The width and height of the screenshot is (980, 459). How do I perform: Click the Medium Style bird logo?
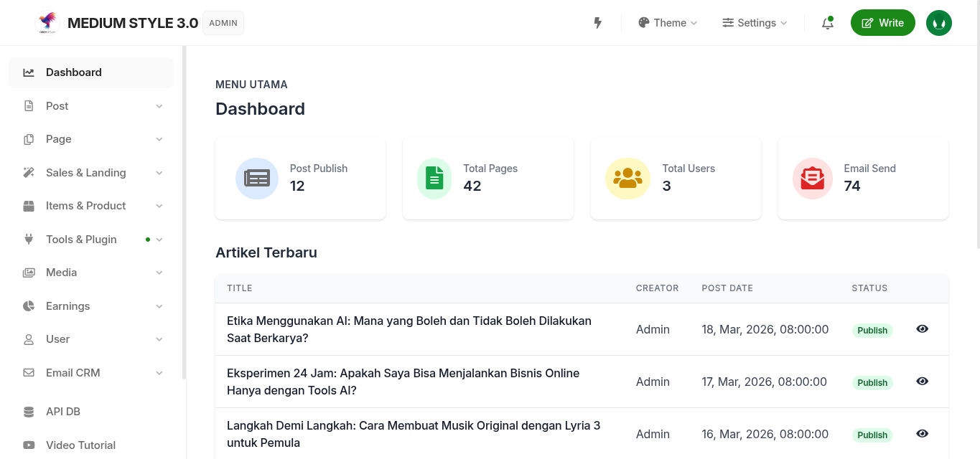click(47, 22)
